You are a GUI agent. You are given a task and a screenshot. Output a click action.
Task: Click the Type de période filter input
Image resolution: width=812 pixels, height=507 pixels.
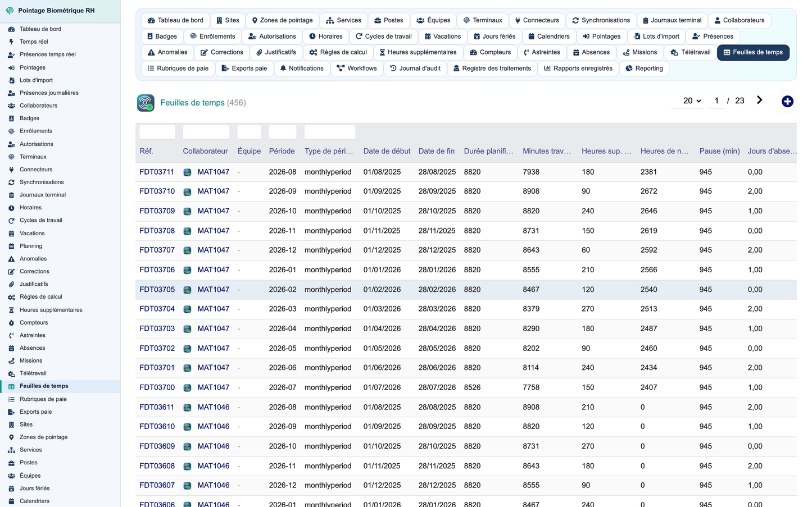pos(330,132)
